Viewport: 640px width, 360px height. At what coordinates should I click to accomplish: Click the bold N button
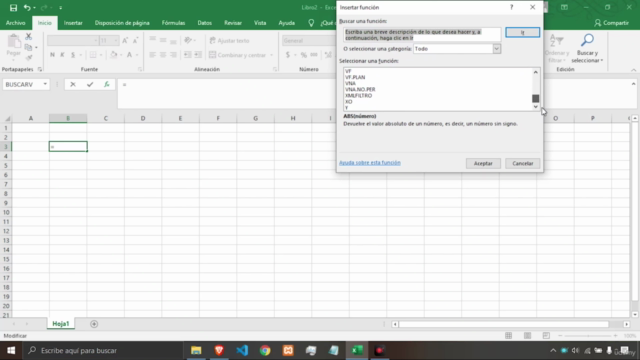tap(52, 55)
